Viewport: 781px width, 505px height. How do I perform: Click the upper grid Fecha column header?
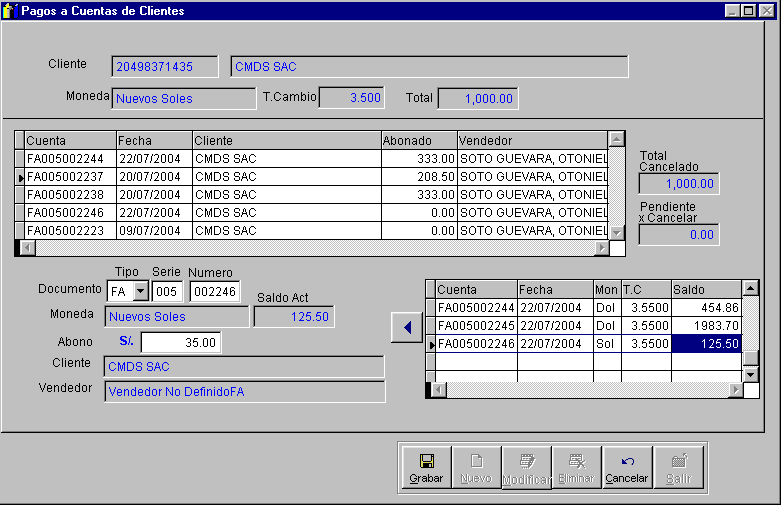pyautogui.click(x=154, y=140)
